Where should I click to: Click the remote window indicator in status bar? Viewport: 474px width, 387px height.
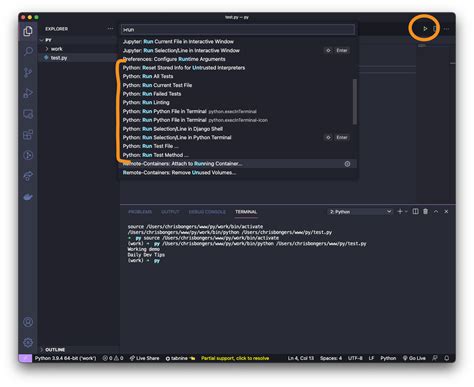click(x=25, y=358)
